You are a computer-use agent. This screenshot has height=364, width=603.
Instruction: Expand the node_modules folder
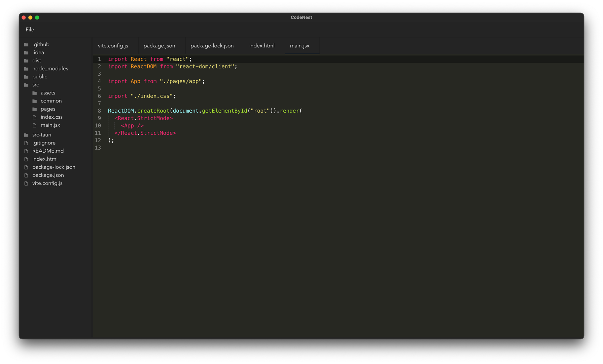click(x=50, y=69)
